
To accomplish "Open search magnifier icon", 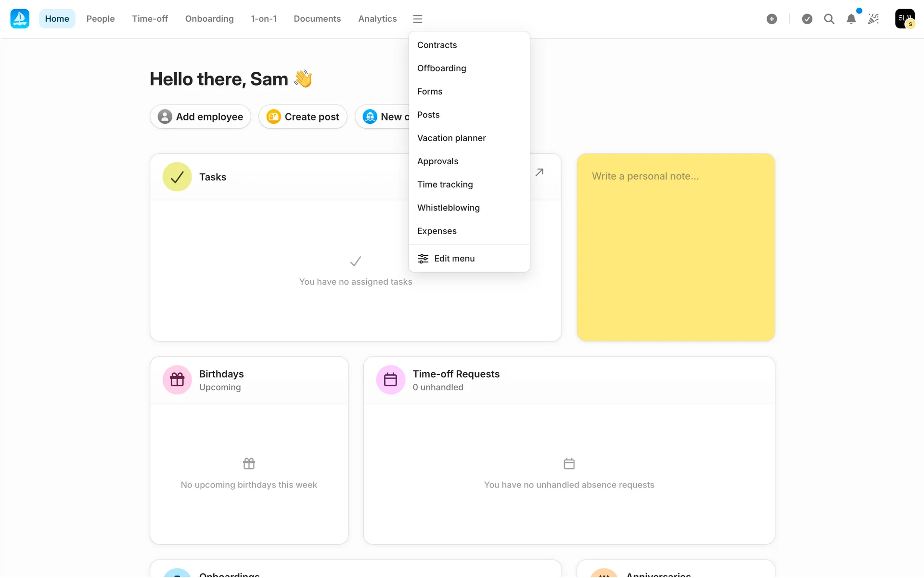I will 829,19.
